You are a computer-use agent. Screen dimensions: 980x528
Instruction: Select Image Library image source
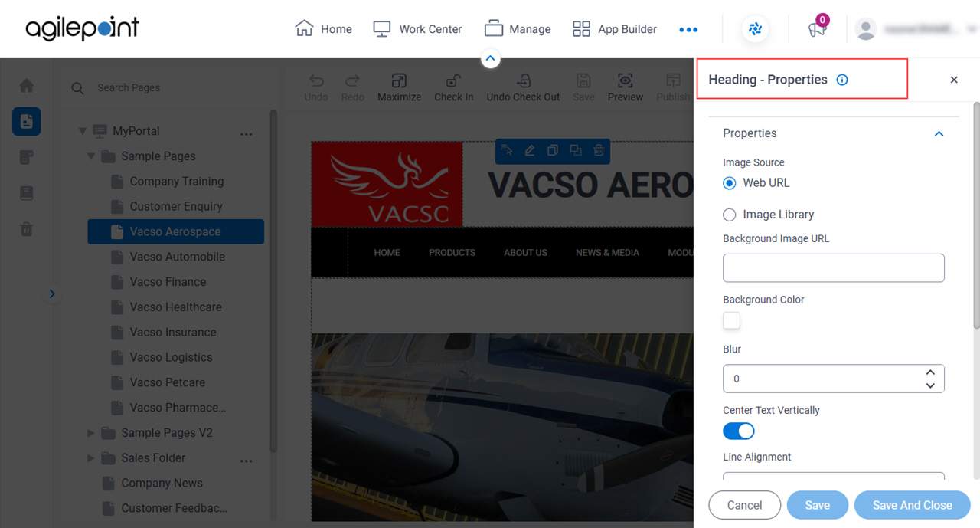pos(730,215)
